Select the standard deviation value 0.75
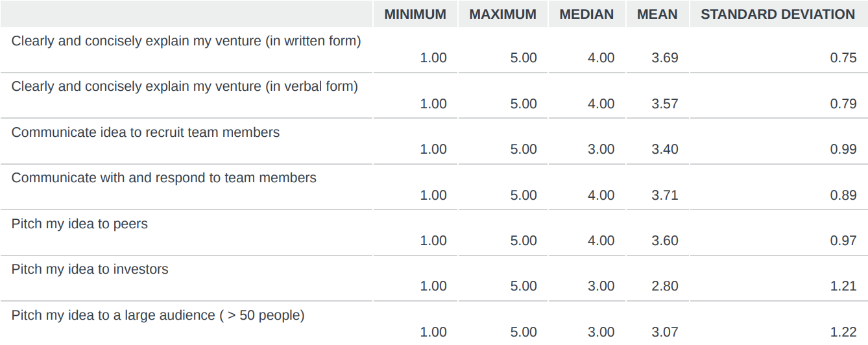Image resolution: width=868 pixels, height=345 pixels. click(843, 58)
